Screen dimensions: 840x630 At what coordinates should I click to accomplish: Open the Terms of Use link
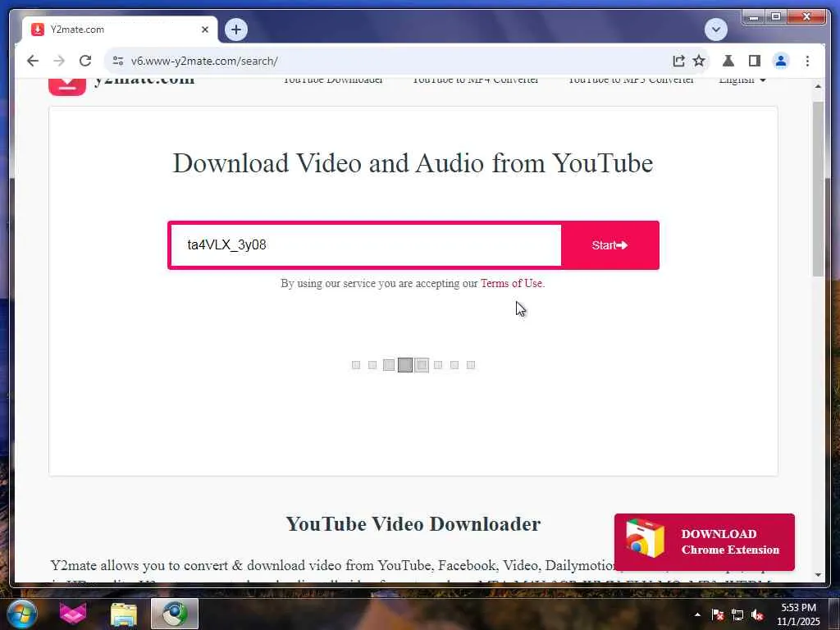click(511, 283)
